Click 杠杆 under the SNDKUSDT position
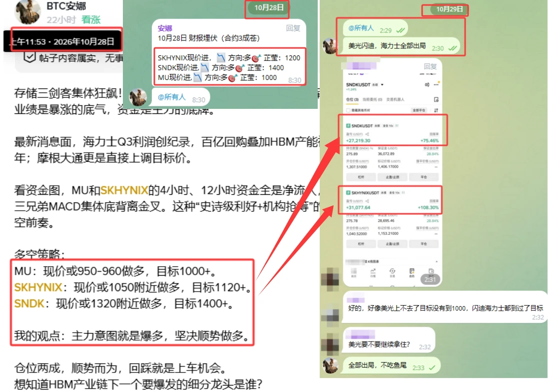 pos(361,177)
